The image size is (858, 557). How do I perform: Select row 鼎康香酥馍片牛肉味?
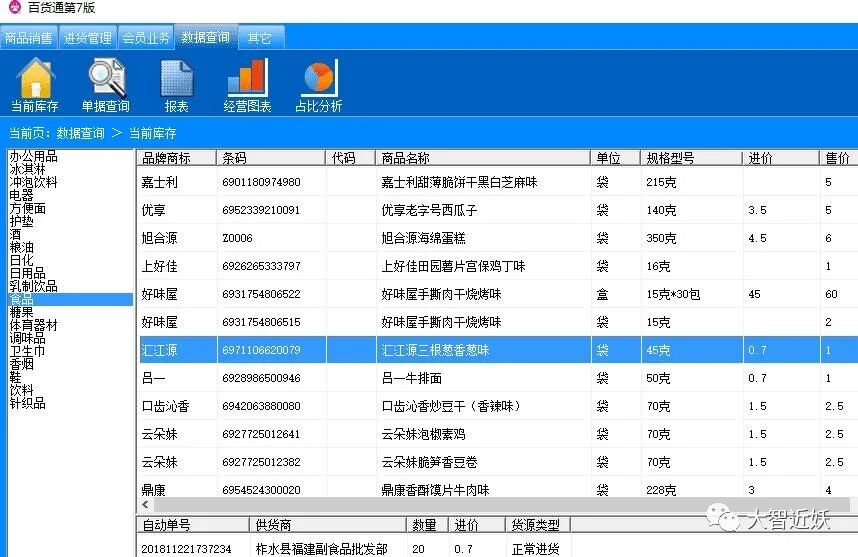[x=498, y=489]
